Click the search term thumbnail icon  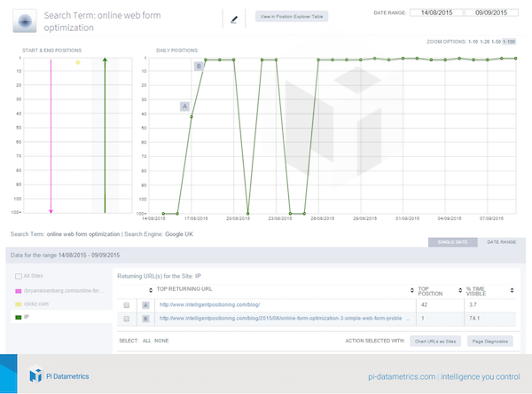(x=25, y=21)
